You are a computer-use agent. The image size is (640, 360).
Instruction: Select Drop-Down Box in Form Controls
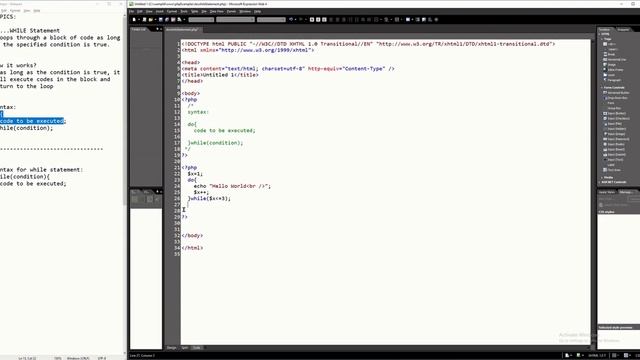pos(617,98)
